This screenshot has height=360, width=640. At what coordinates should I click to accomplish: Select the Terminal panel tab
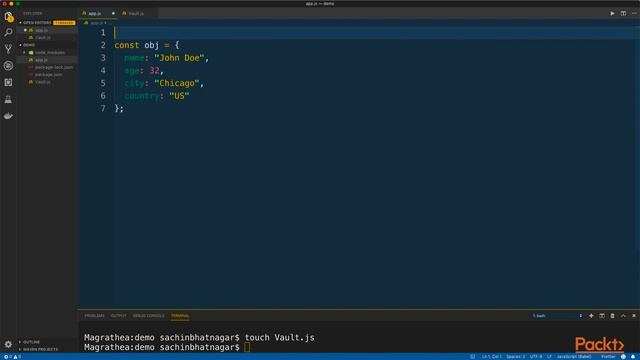coord(180,316)
